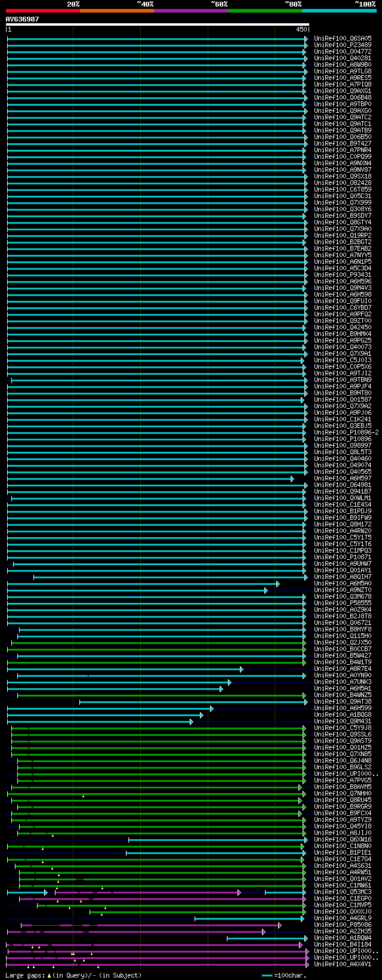Click the cyan alignment bar for UniRef100_A6H597
The height and width of the screenshot is (980, 382).
[x=150, y=479]
